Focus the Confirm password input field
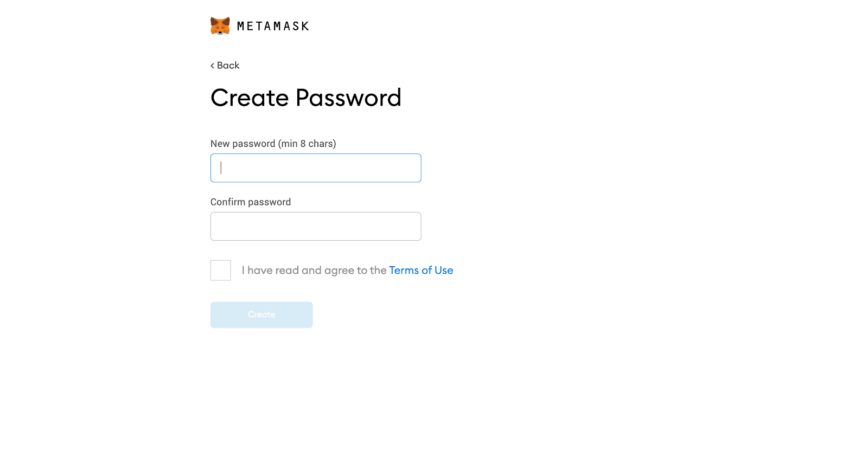Screen dimensions: 868x457 316,227
